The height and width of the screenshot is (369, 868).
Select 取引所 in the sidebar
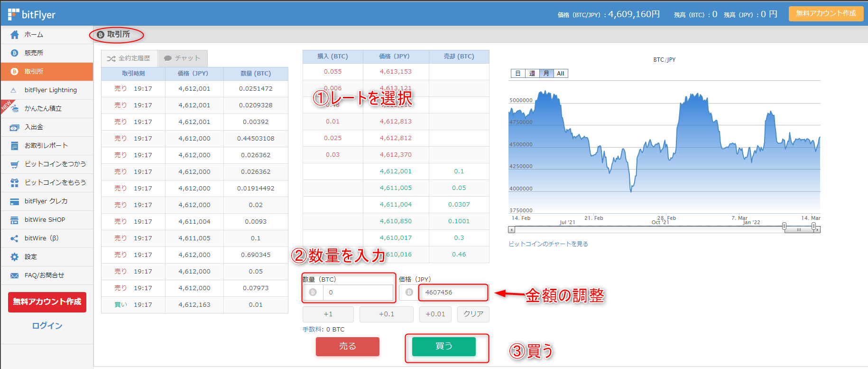click(47, 72)
